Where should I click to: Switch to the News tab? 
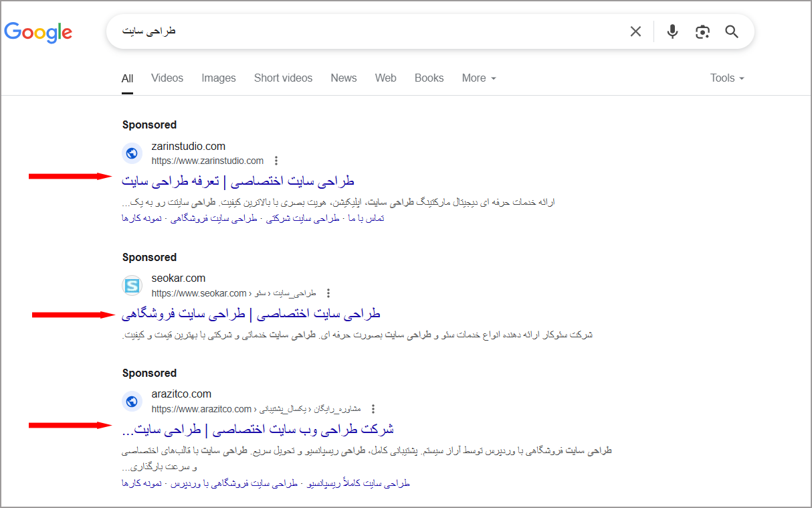point(344,78)
